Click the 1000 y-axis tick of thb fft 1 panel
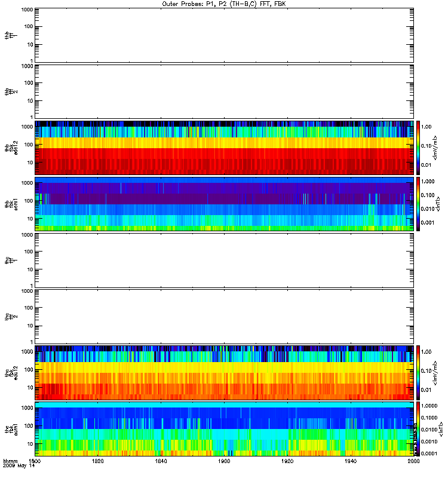 tap(27, 10)
